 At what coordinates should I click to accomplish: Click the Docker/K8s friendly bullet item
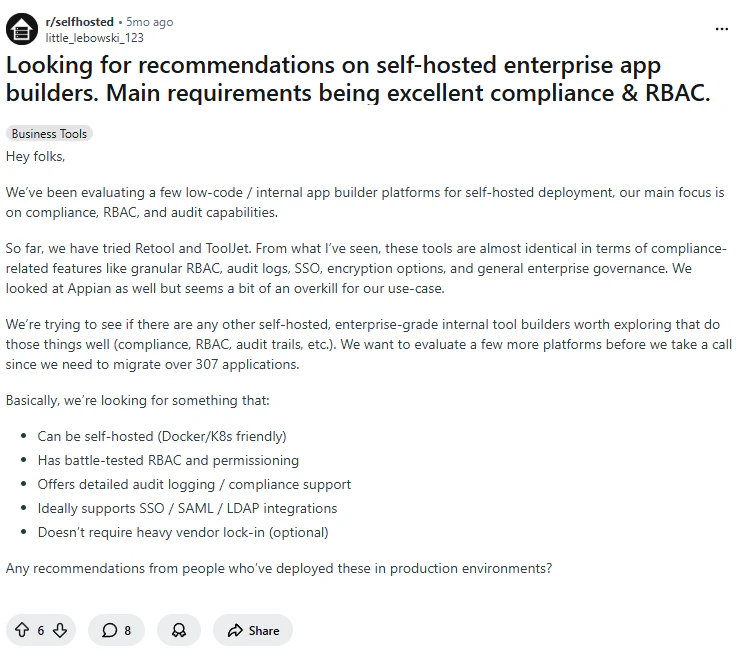pyautogui.click(x=162, y=436)
